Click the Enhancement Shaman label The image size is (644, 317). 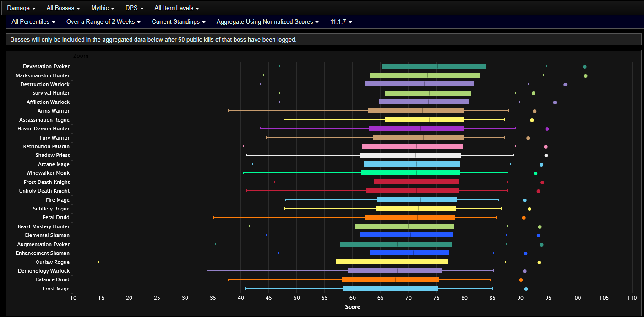point(43,253)
